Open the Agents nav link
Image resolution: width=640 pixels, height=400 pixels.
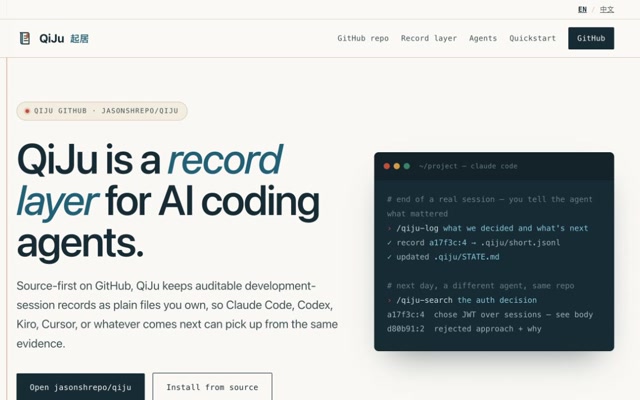click(483, 38)
